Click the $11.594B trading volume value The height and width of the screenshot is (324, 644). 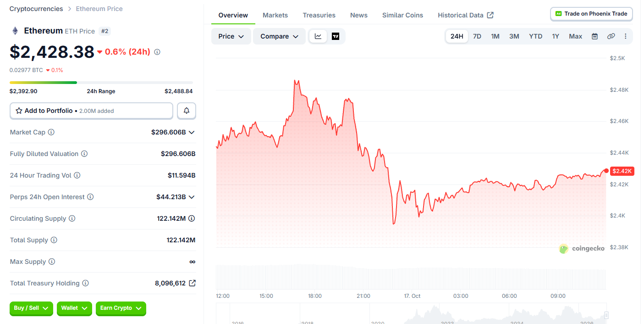coord(182,175)
